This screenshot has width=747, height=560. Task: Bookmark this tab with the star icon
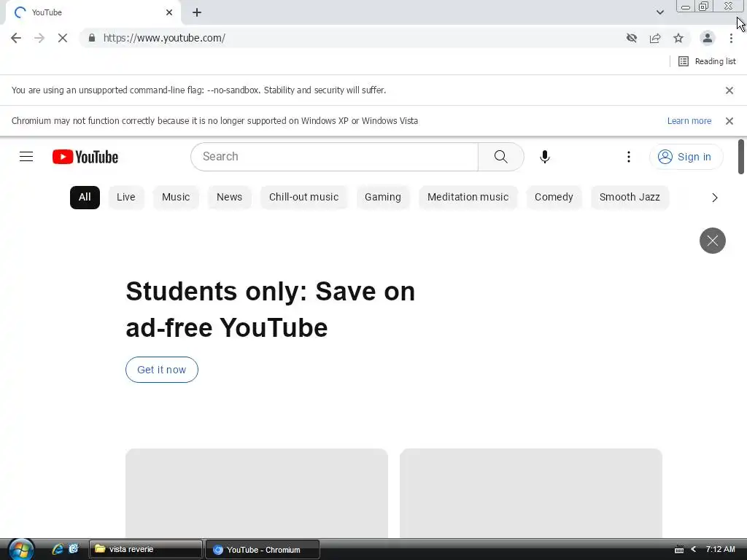pos(678,38)
